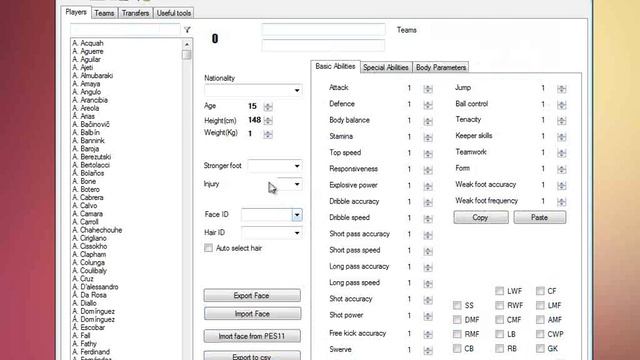The width and height of the screenshot is (640, 360).
Task: Open the Hair ID dropdown
Action: click(x=297, y=233)
